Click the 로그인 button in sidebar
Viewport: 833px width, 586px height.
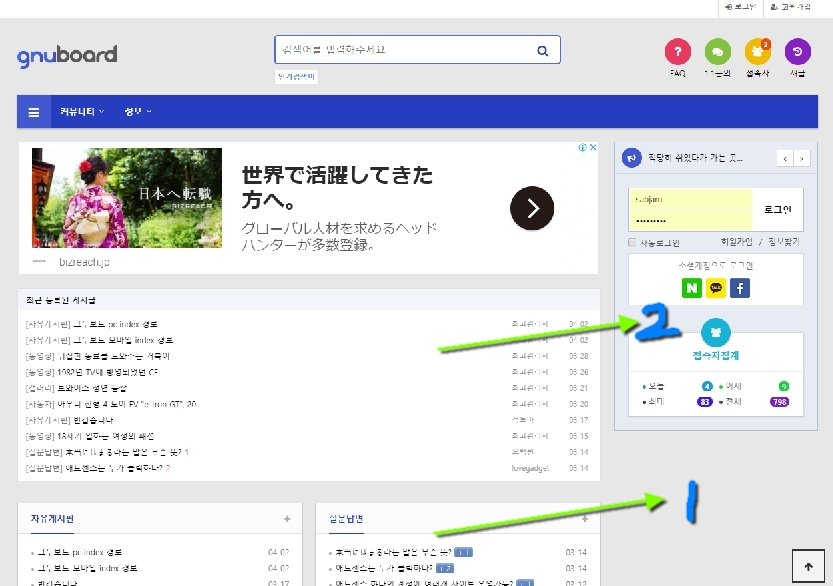click(778, 209)
